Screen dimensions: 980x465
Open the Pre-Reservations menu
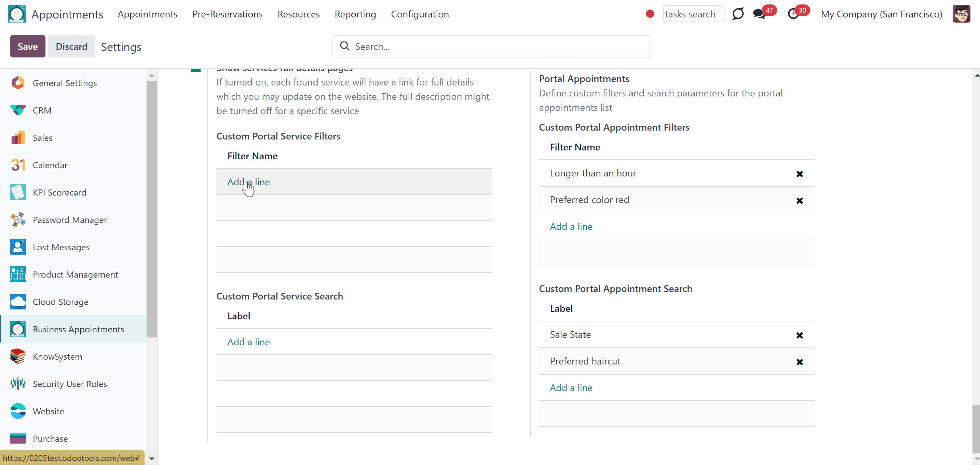pyautogui.click(x=227, y=14)
